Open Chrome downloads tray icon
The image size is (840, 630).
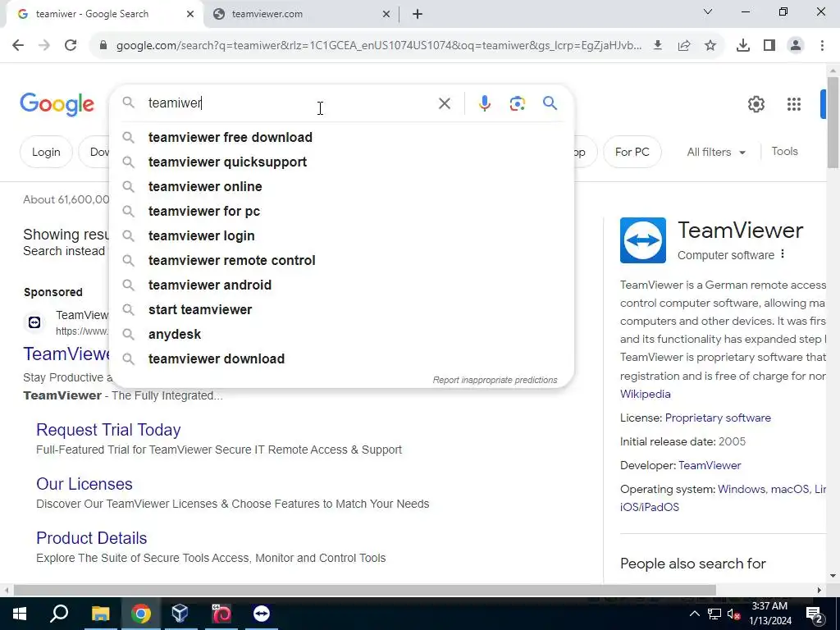(742, 46)
